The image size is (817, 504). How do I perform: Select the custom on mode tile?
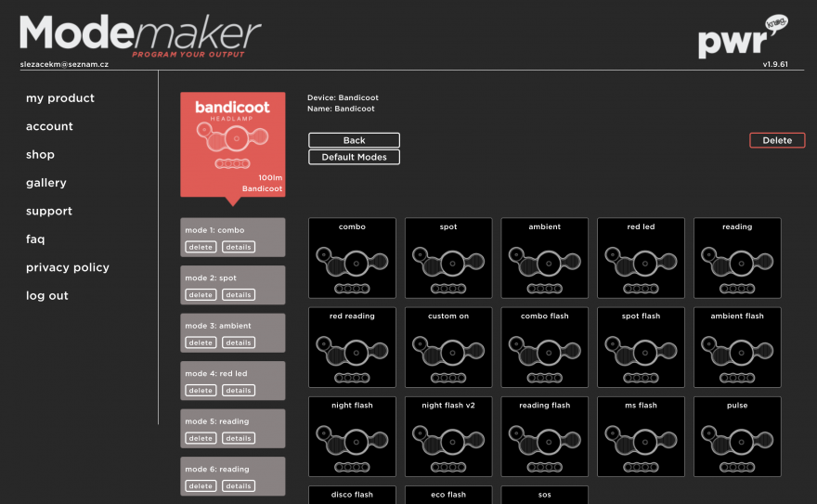pyautogui.click(x=448, y=347)
